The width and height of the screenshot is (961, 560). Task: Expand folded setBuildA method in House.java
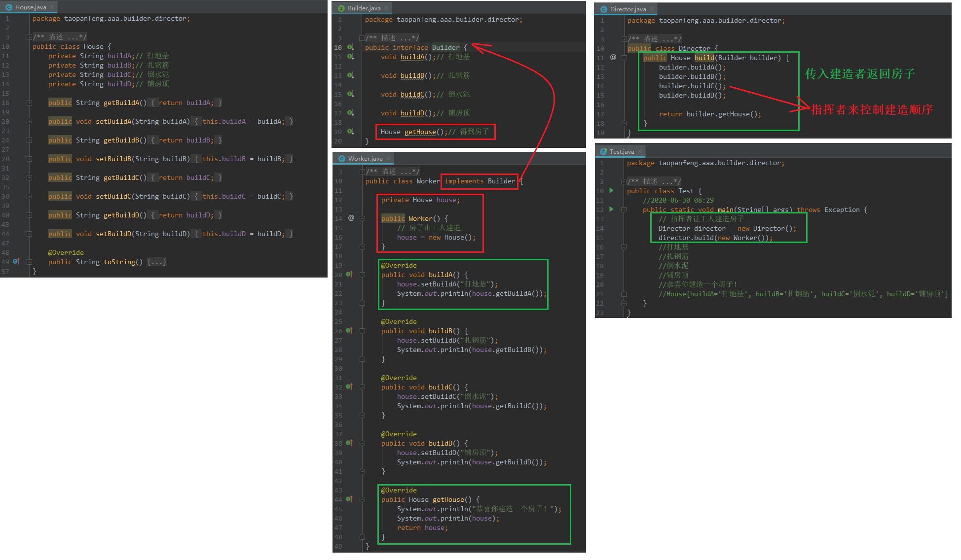(x=29, y=121)
